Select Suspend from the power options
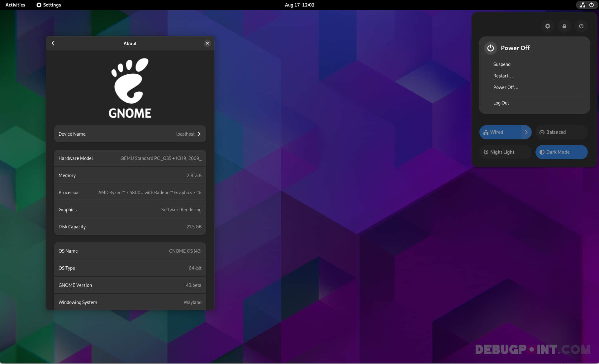This screenshot has height=364, width=599. [x=502, y=64]
